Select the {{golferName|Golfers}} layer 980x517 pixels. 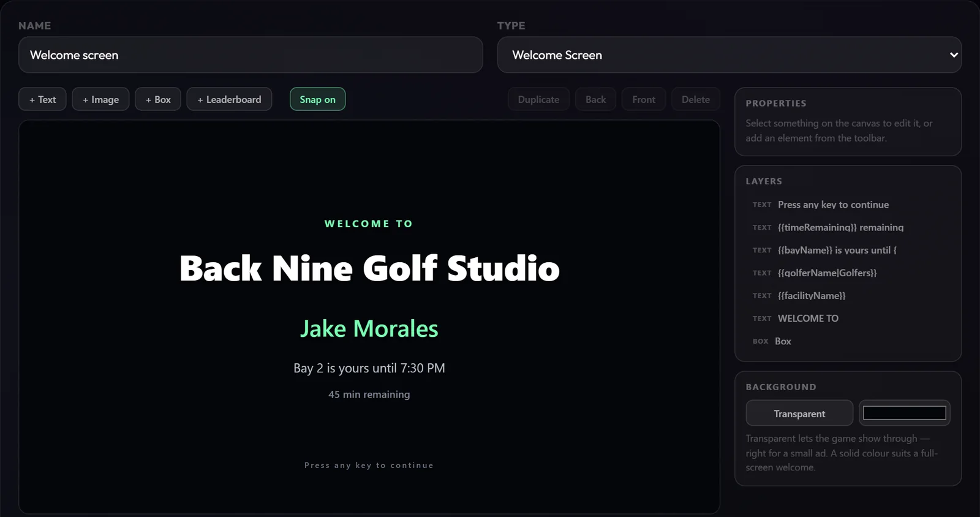848,273
